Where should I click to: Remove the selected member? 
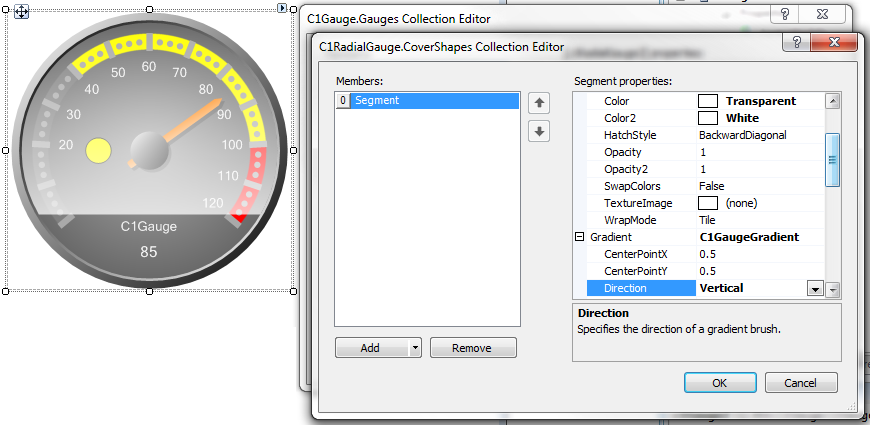473,348
